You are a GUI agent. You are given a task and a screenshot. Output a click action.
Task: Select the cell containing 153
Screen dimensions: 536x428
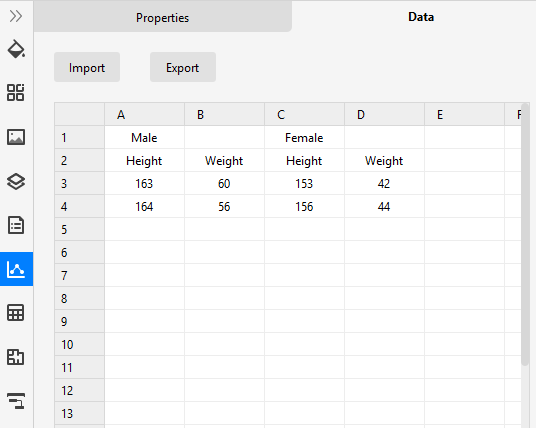pos(305,183)
